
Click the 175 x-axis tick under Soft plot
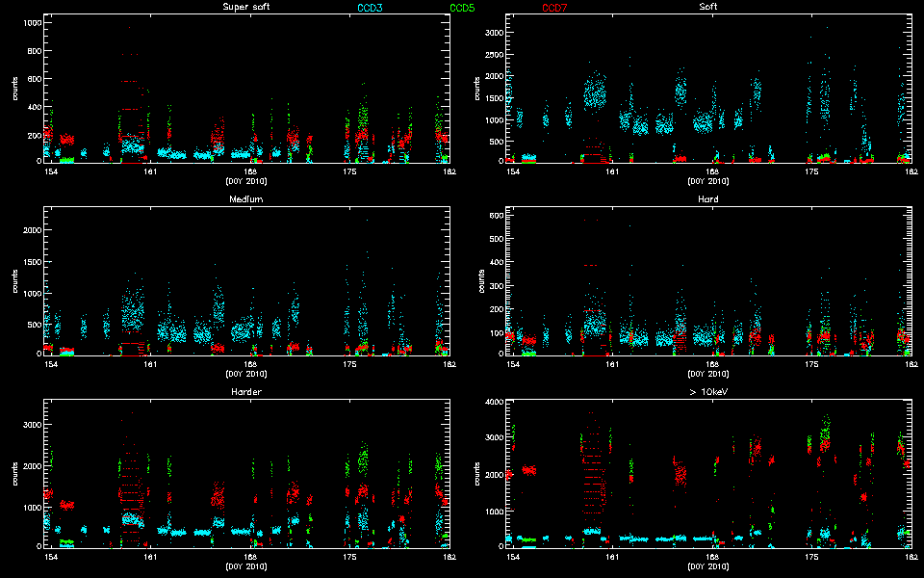[811, 171]
